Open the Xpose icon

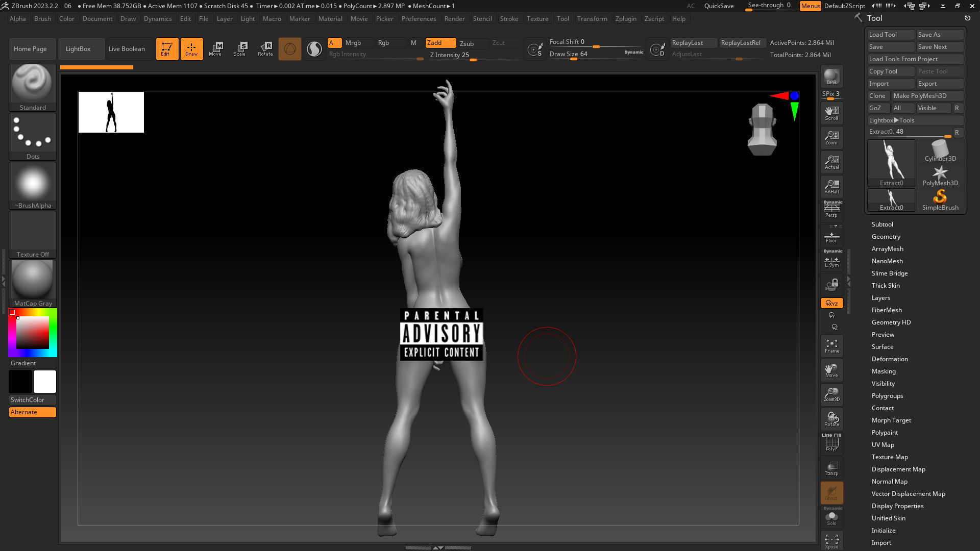click(831, 541)
